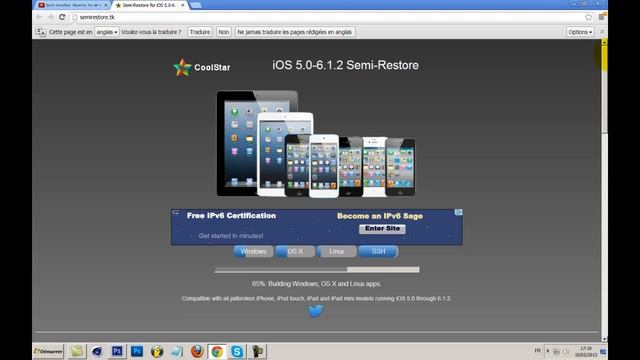Click the CoolStar logo
The height and width of the screenshot is (360, 640).
point(202,67)
